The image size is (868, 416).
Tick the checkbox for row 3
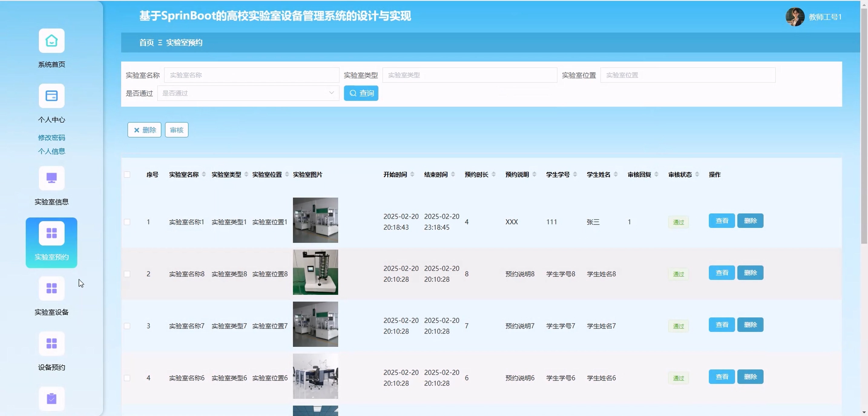pyautogui.click(x=127, y=326)
